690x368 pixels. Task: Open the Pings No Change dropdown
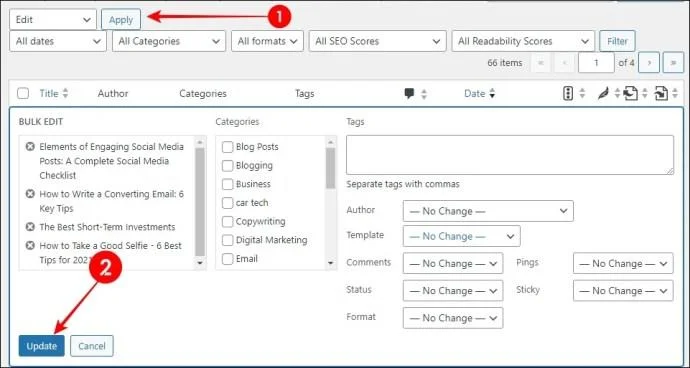[623, 263]
